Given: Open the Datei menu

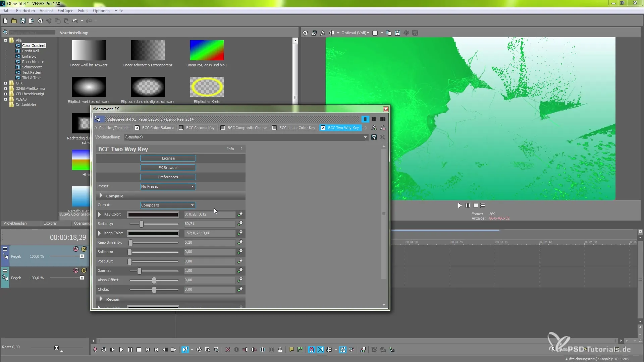Looking at the screenshot, I should [7, 11].
